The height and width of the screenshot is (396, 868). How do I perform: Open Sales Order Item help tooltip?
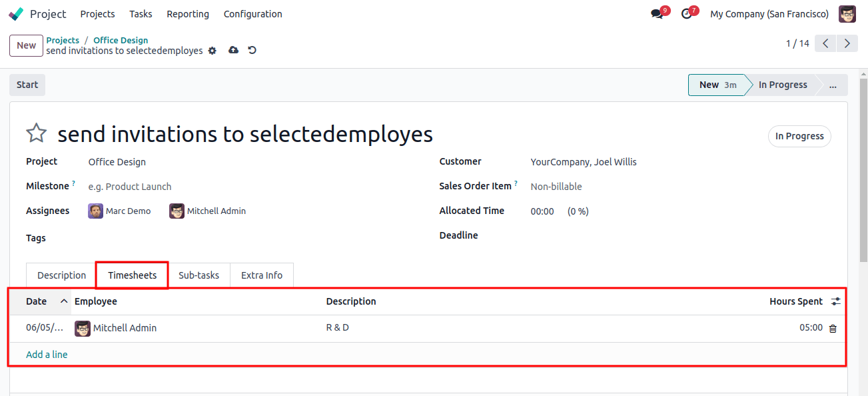coord(516,183)
